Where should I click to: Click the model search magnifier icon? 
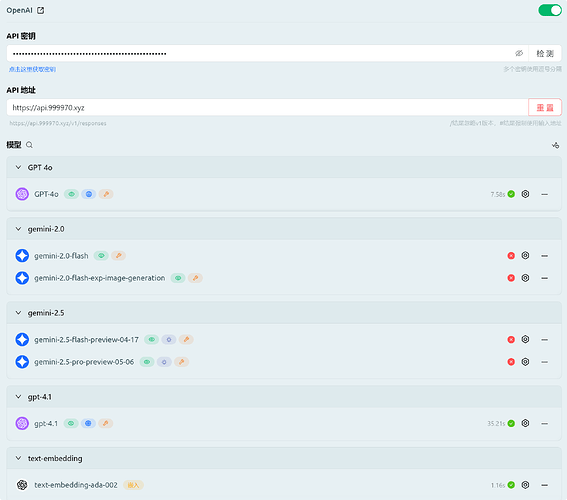pyautogui.click(x=29, y=145)
